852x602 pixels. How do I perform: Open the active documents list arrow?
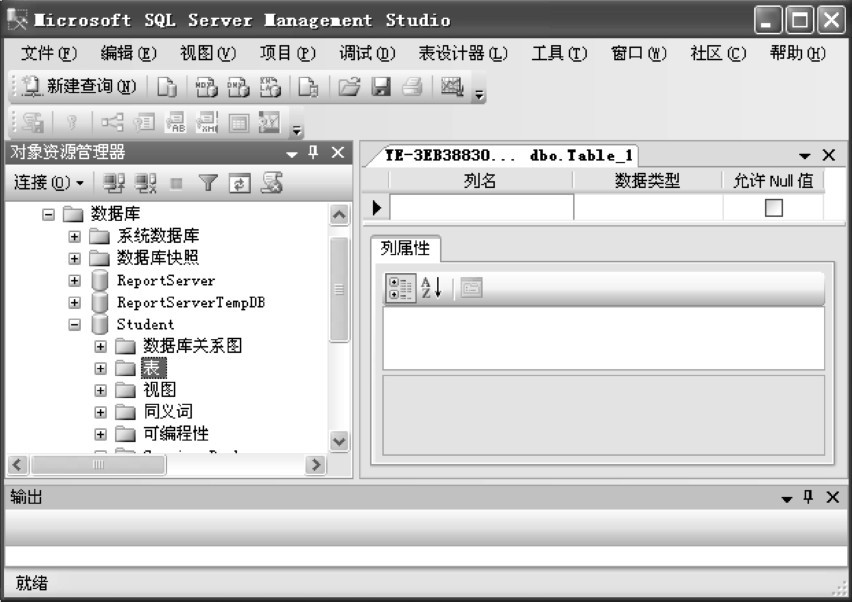[805, 156]
